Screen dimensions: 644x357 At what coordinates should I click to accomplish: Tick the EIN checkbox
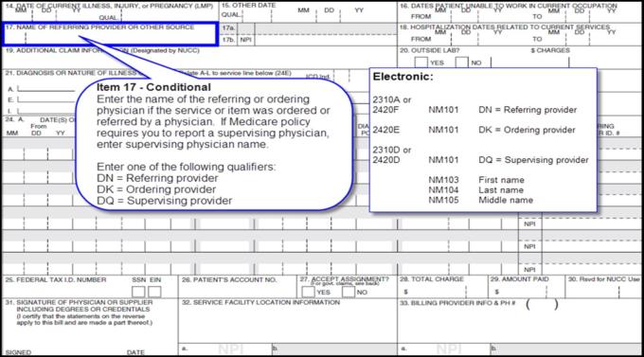coord(154,292)
